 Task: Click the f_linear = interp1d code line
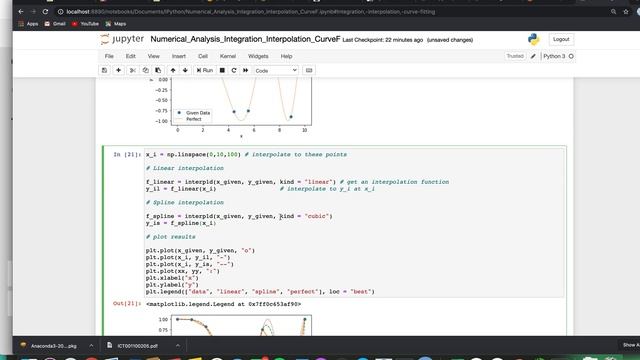297,182
